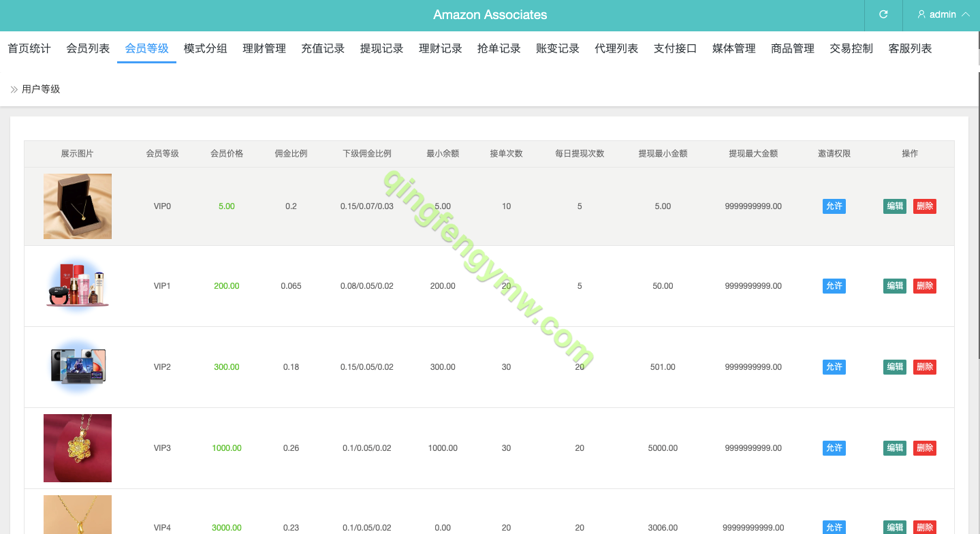
Task: Open the 首页统计 tab
Action: click(29, 48)
